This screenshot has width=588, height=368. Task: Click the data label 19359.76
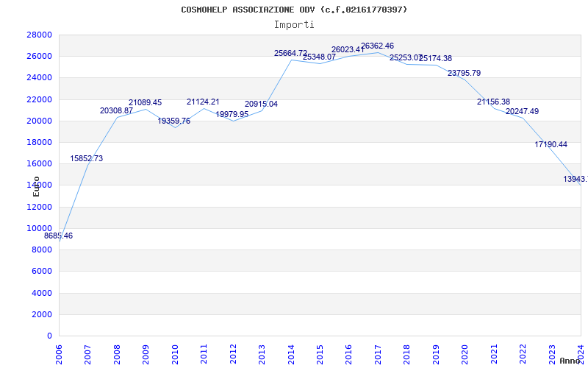point(174,121)
